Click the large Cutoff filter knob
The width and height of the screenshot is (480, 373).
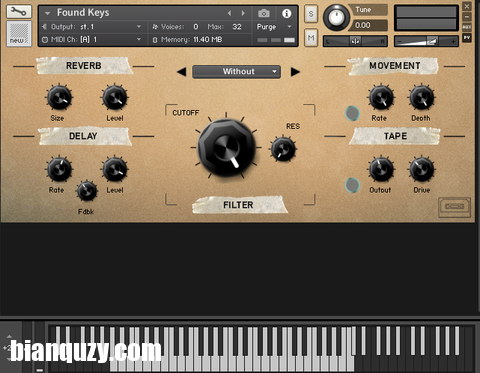coord(227,147)
